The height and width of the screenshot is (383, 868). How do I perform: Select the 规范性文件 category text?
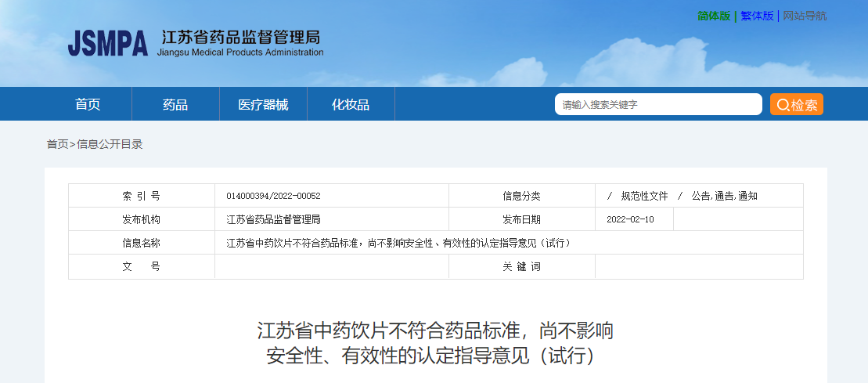coord(644,196)
